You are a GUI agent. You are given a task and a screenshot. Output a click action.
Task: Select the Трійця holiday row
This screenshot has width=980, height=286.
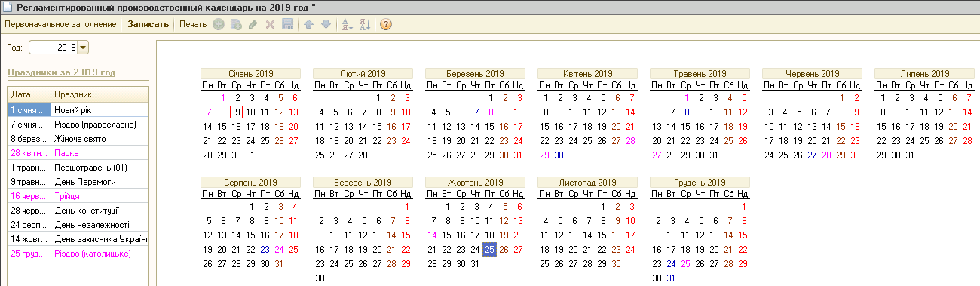point(78,196)
